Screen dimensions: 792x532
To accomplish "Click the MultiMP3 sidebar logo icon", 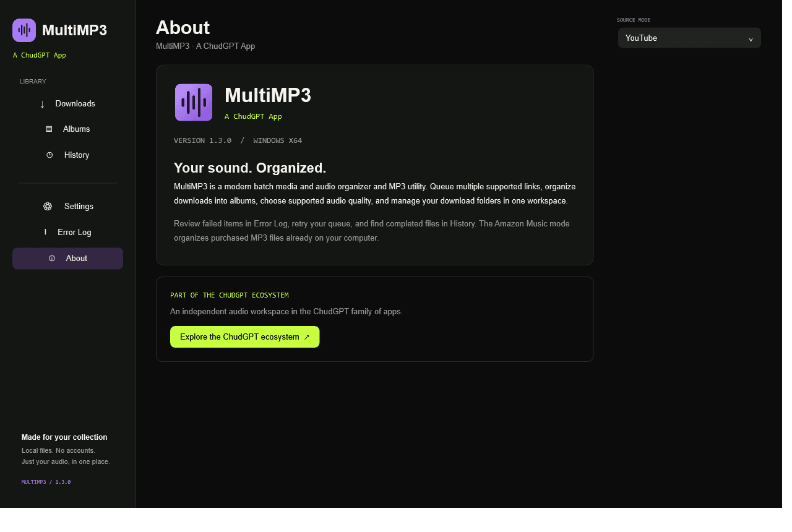I will tap(24, 30).
